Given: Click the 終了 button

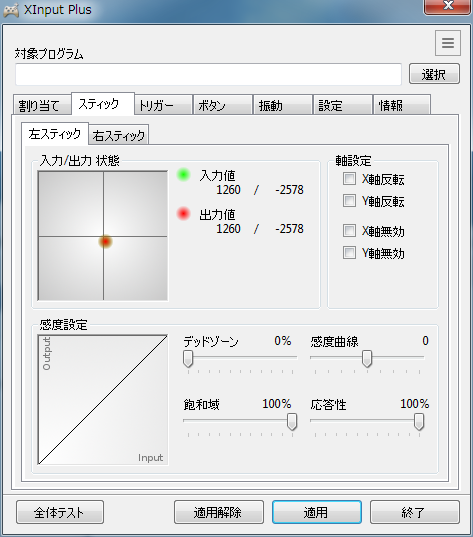Looking at the screenshot, I should (415, 512).
